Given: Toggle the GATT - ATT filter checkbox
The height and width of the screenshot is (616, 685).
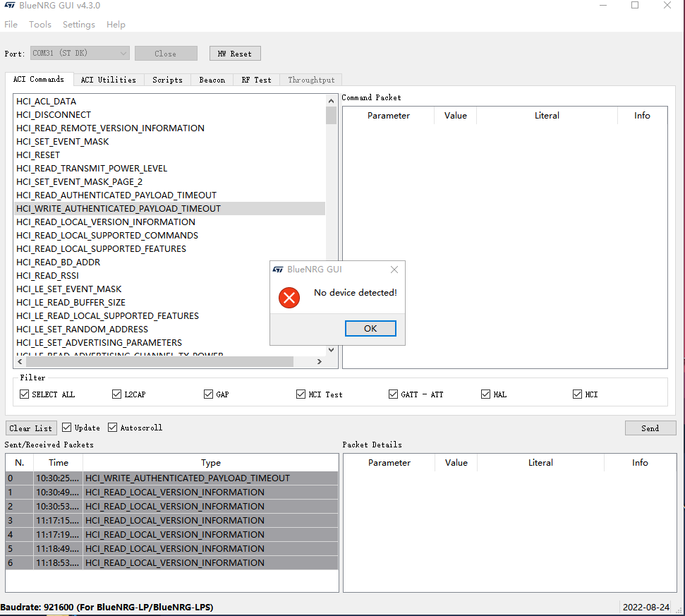Looking at the screenshot, I should (x=393, y=394).
